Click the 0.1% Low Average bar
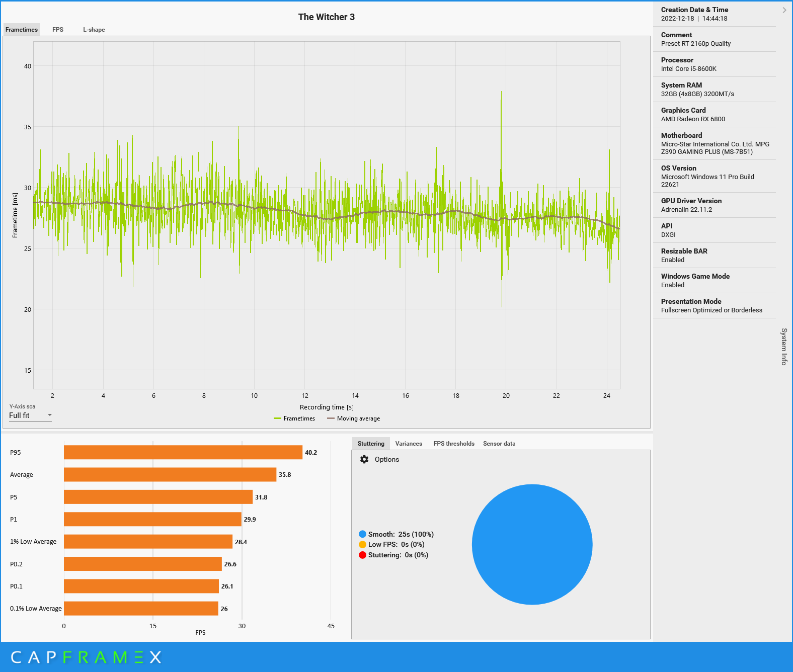 tap(141, 608)
